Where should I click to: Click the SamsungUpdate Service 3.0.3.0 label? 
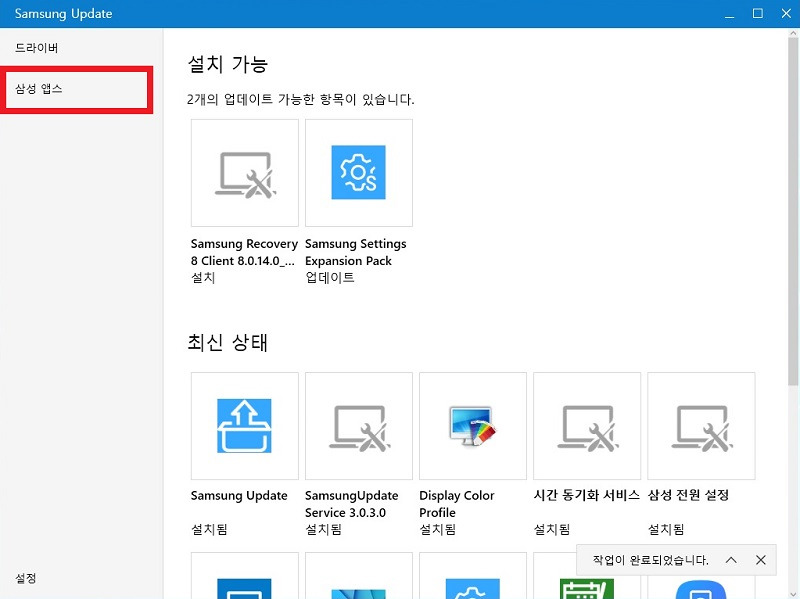click(x=352, y=504)
